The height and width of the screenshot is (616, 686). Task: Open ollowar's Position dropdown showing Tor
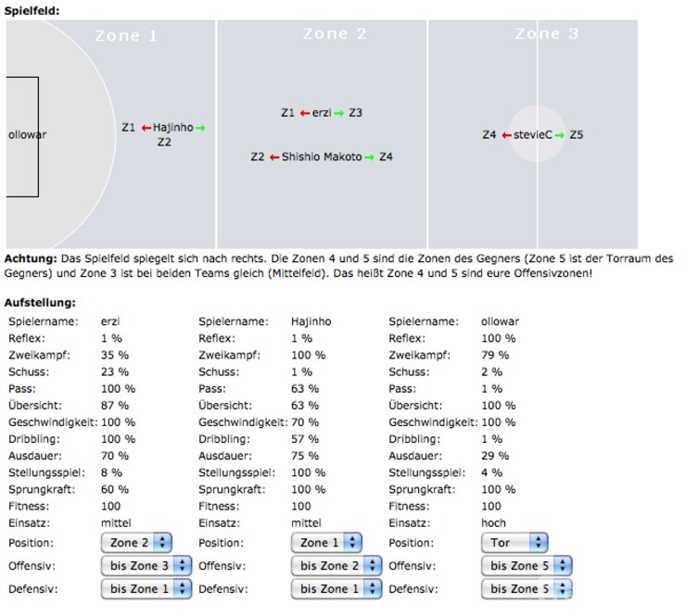(514, 543)
